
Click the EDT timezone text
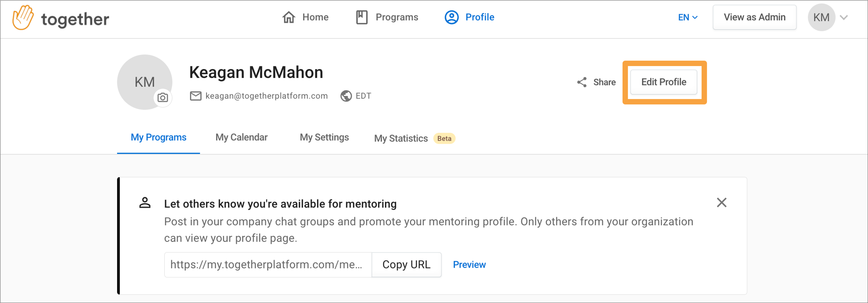363,96
